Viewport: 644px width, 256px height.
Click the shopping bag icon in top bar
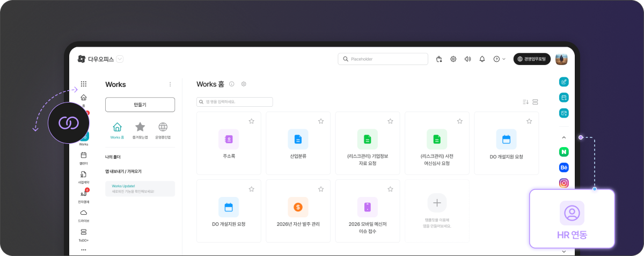click(439, 59)
